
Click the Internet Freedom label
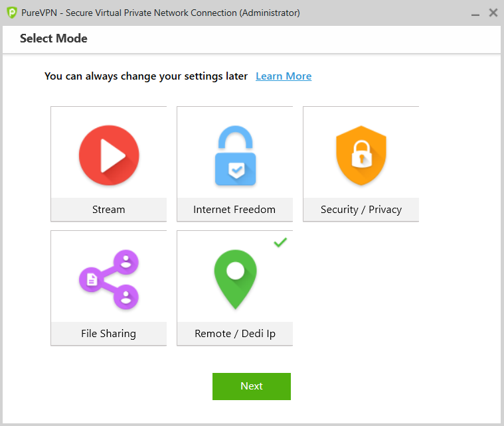[x=234, y=210]
